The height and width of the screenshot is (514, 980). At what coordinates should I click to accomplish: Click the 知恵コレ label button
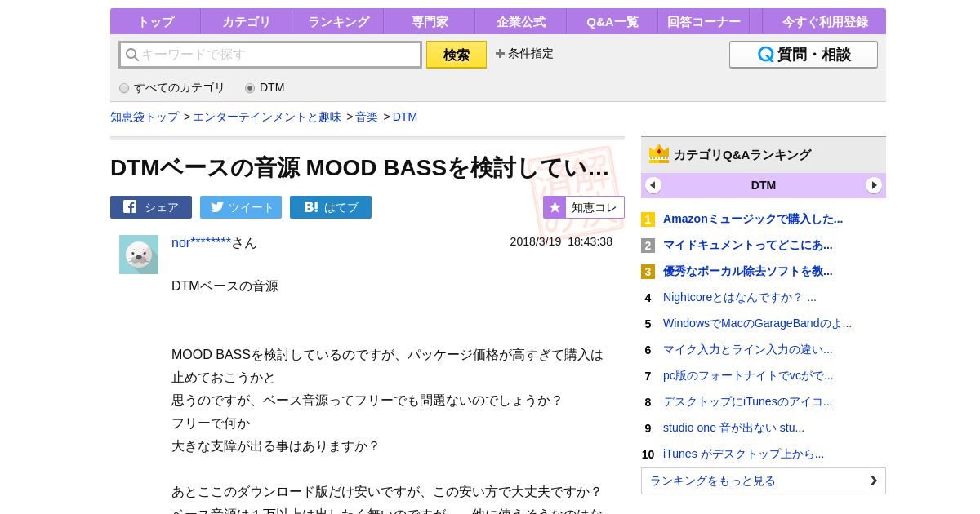click(x=595, y=207)
